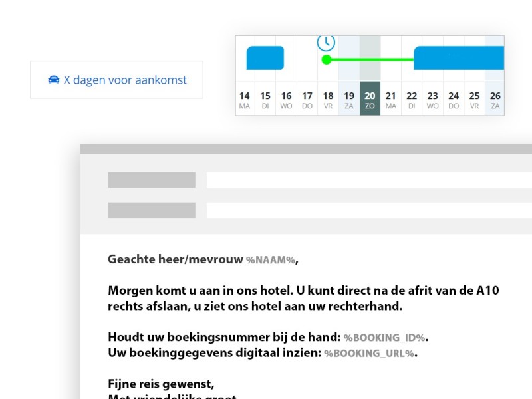532x399 pixels.
Task: Click the top gray sender avatar block
Action: 150,180
